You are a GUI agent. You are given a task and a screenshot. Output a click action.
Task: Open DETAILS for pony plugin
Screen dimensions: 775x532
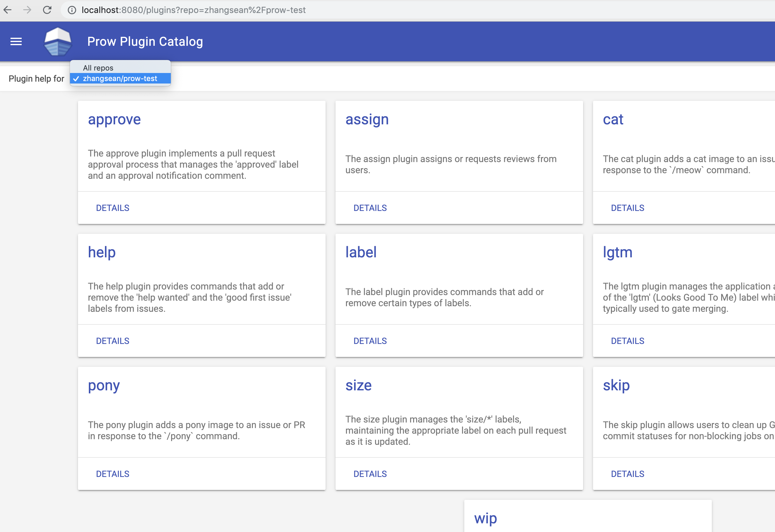[112, 474]
